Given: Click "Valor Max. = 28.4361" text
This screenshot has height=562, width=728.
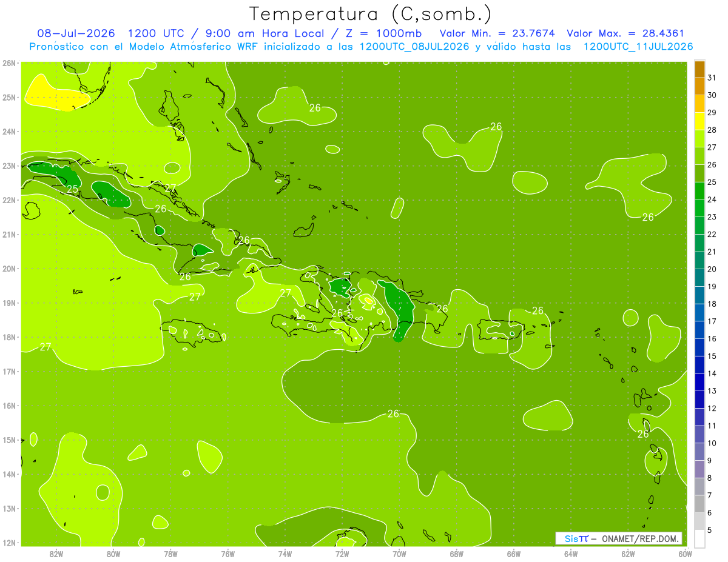Looking at the screenshot, I should [625, 33].
